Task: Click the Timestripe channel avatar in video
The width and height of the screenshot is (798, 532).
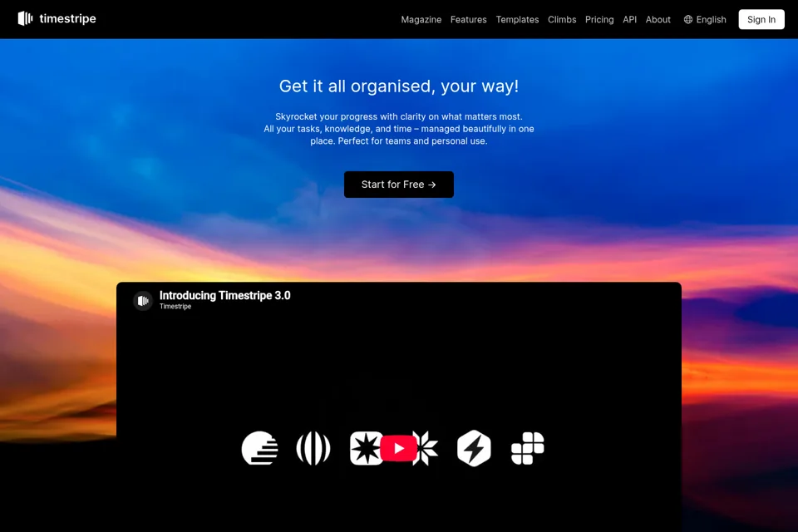Action: (x=143, y=301)
